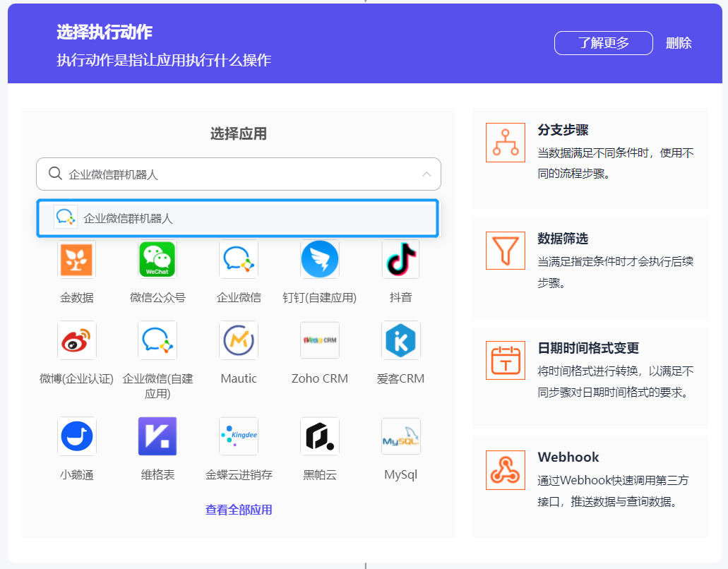The width and height of the screenshot is (728, 569).
Task: Open the 了解更多 button
Action: (x=603, y=43)
